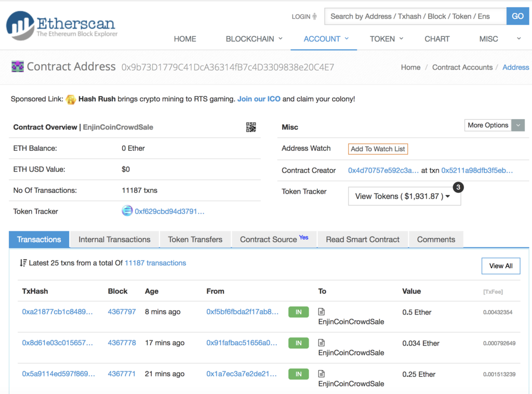This screenshot has width=532, height=394.
Task: Click the contract address blockie icon
Action: tap(18, 67)
